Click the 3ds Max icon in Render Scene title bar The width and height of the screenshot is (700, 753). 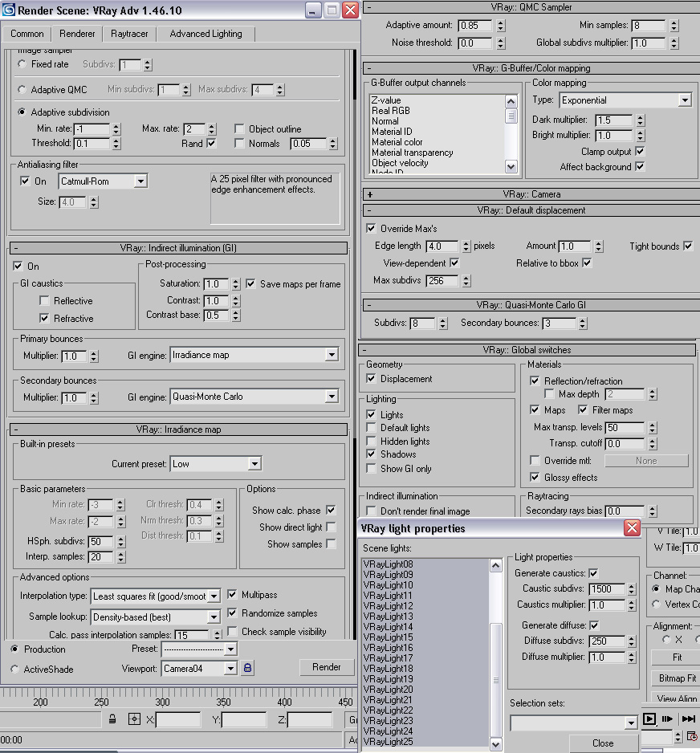click(9, 10)
